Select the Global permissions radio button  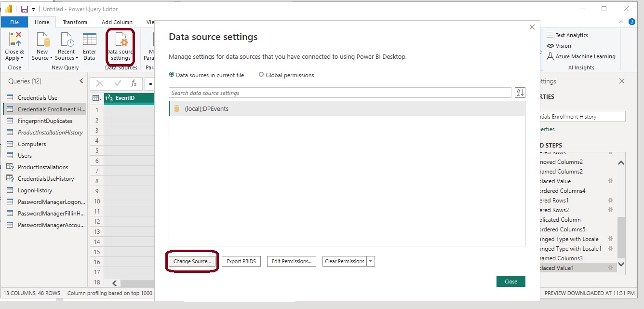(261, 75)
